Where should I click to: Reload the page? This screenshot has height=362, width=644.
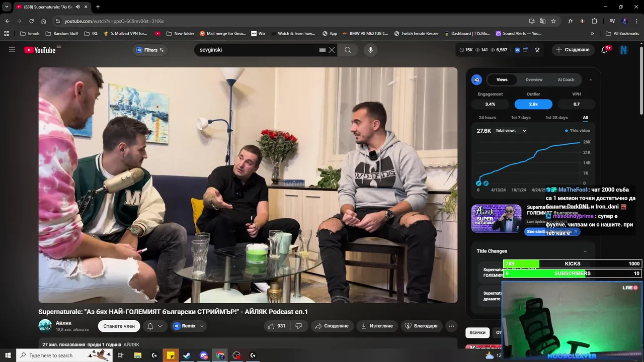pos(31,21)
